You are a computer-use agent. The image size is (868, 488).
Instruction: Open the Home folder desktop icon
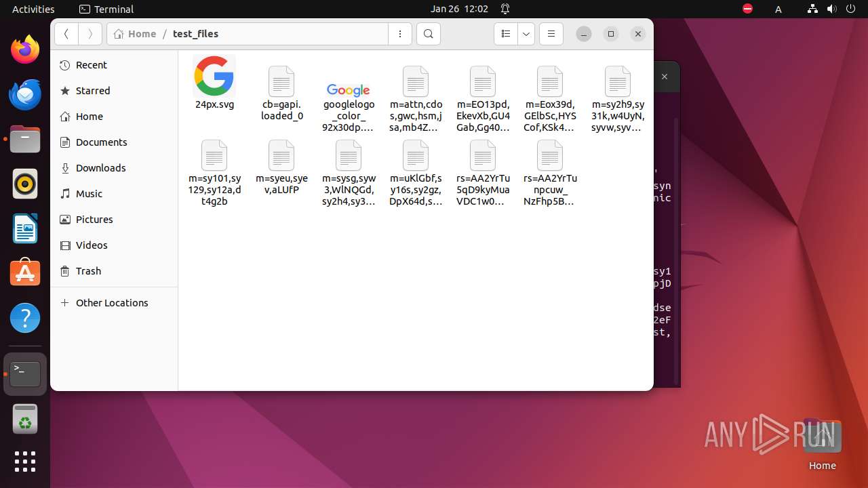click(x=822, y=445)
